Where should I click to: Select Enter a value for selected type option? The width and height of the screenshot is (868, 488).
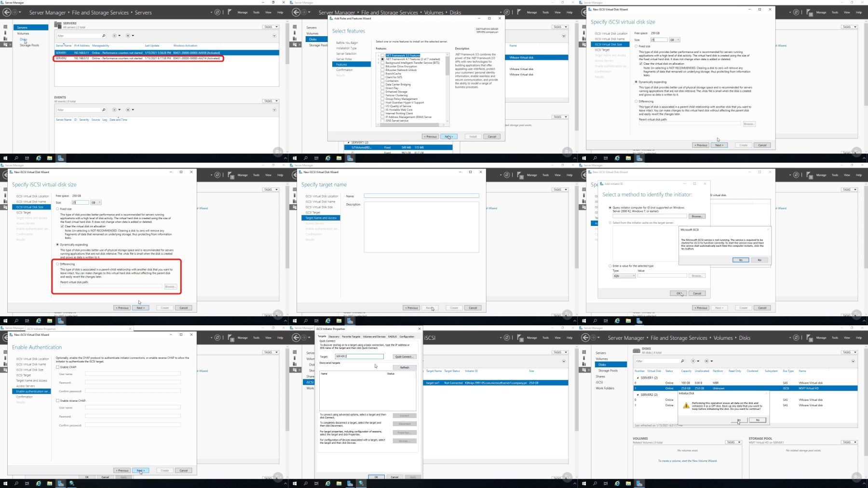[610, 266]
